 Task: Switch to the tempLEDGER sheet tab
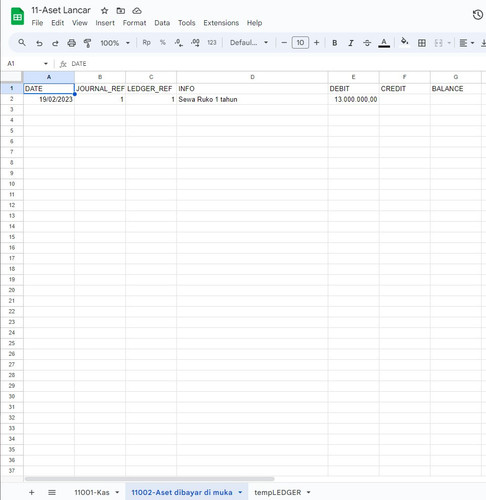(278, 492)
